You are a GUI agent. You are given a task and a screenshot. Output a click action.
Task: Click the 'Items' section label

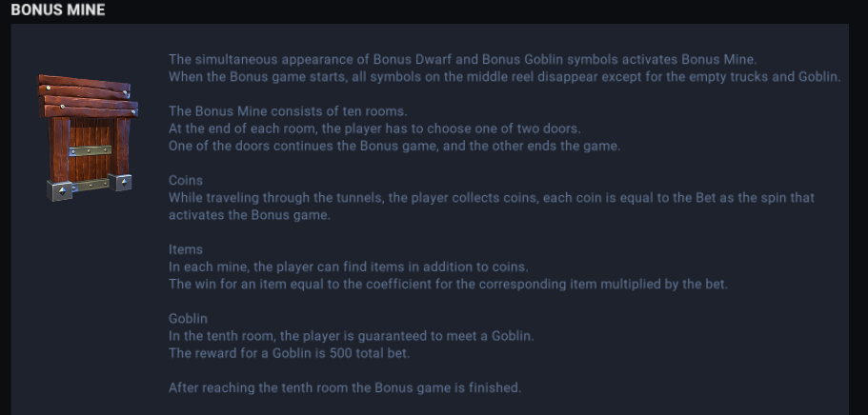pos(186,249)
